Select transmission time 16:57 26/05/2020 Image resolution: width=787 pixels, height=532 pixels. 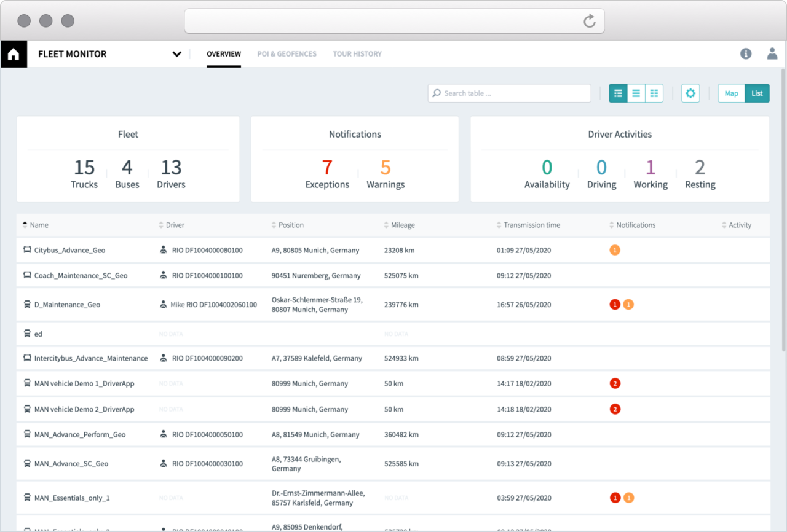[x=524, y=305]
